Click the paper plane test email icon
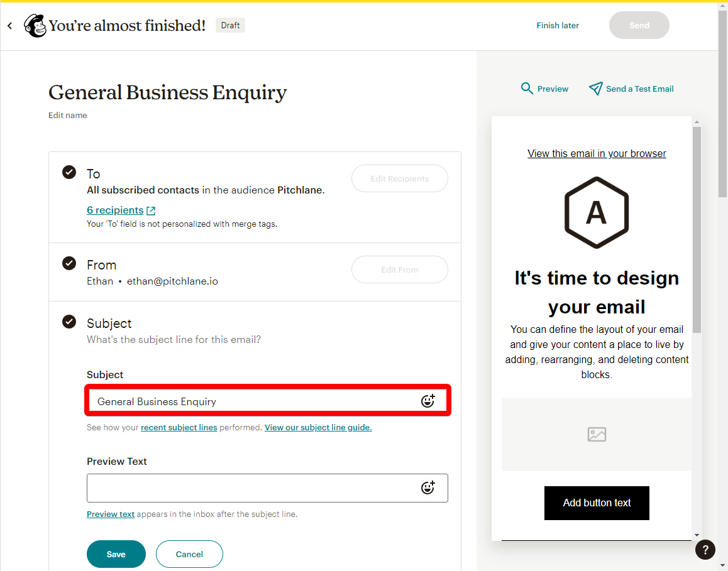This screenshot has width=728, height=571. tap(596, 88)
